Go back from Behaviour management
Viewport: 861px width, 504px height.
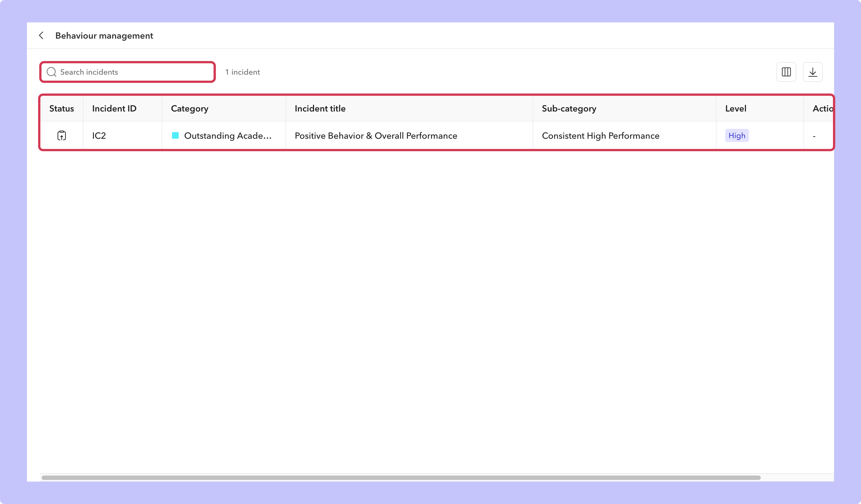tap(41, 35)
